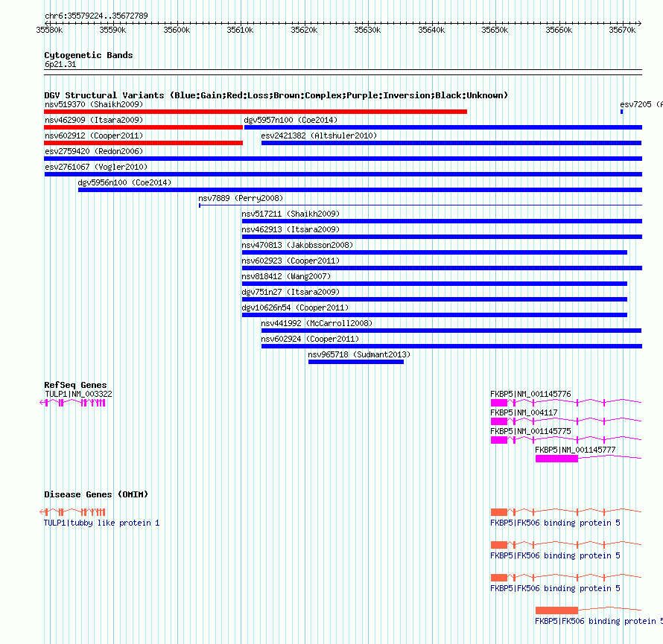Image resolution: width=663 pixels, height=644 pixels.
Task: Click the thin nsv7889 line start marker
Action: point(200,205)
